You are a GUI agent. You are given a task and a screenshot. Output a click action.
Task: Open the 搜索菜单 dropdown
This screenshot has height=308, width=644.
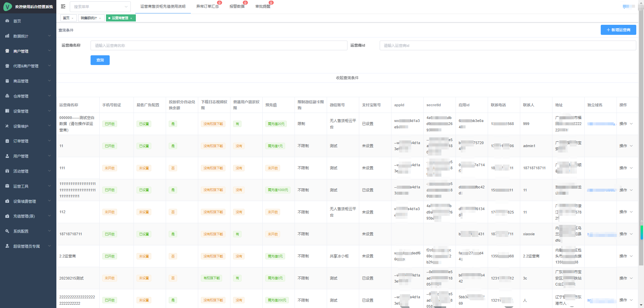pos(100,7)
